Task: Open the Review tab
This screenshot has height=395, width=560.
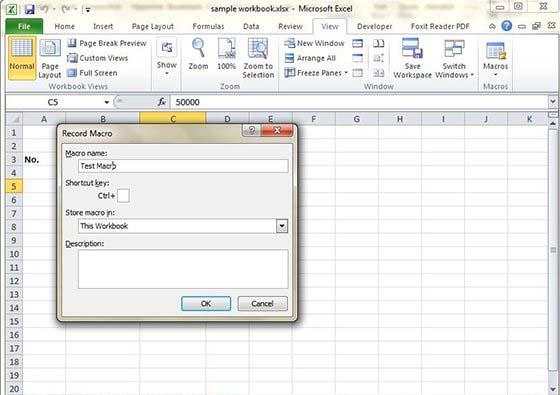Action: [x=290, y=26]
